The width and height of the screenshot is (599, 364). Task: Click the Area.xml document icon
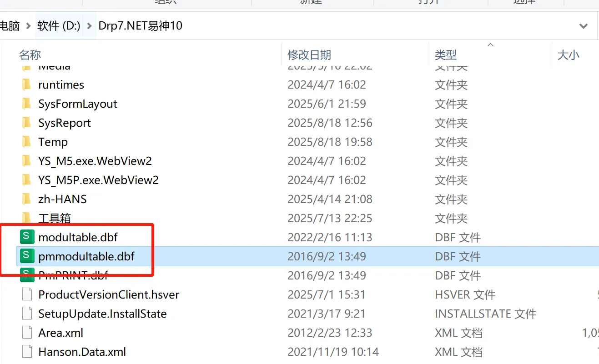pos(27,333)
